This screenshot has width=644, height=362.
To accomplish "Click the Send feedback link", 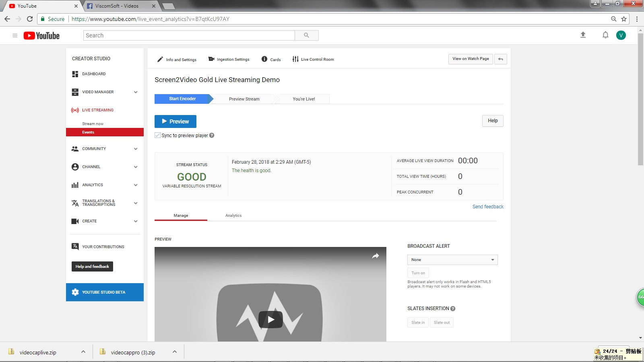I will click(x=488, y=207).
